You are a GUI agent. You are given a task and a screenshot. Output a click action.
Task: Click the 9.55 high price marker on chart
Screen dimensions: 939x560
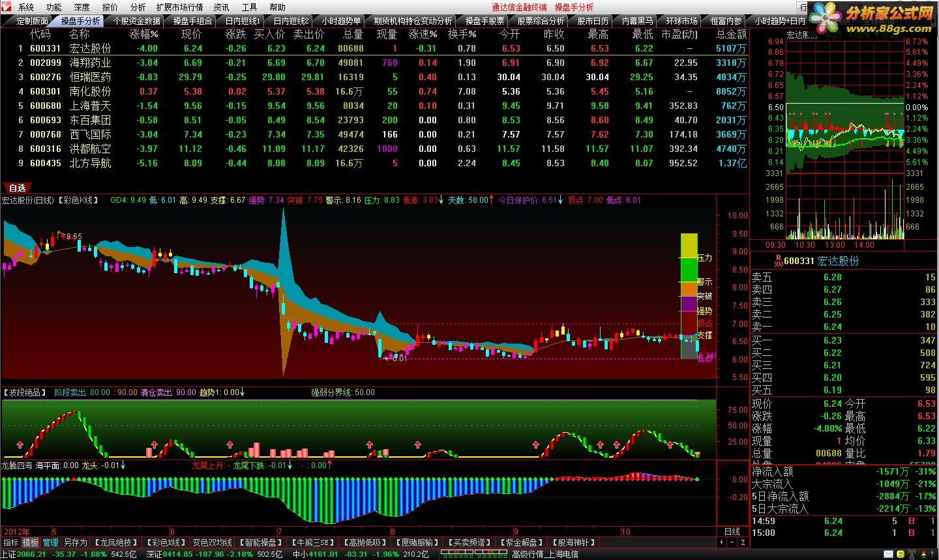(74, 237)
